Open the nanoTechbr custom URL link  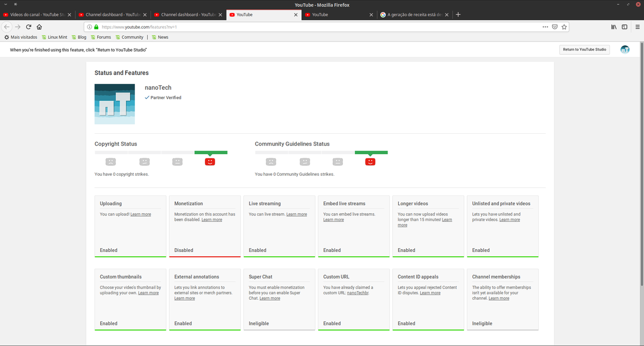pos(358,293)
